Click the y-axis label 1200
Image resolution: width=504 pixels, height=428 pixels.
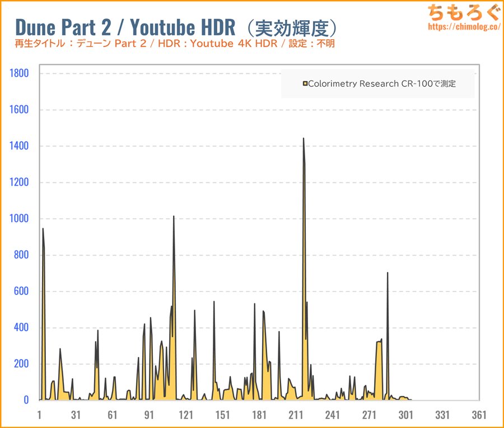(x=19, y=182)
